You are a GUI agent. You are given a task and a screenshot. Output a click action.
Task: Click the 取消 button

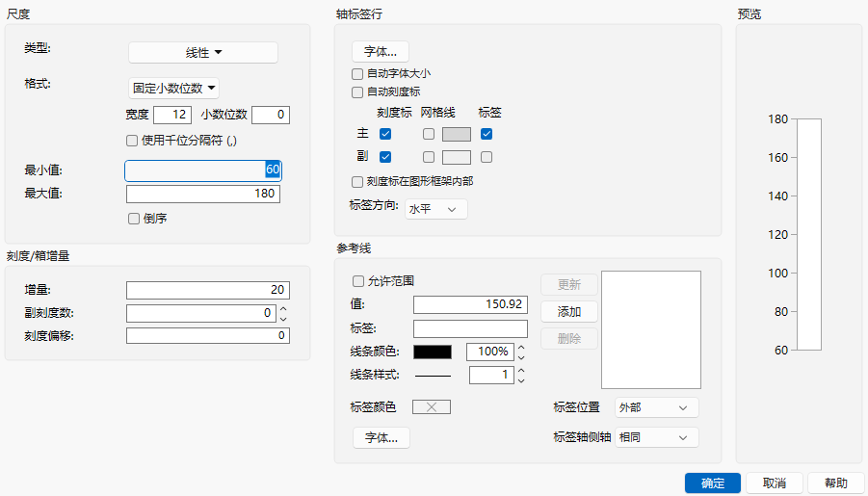[774, 483]
